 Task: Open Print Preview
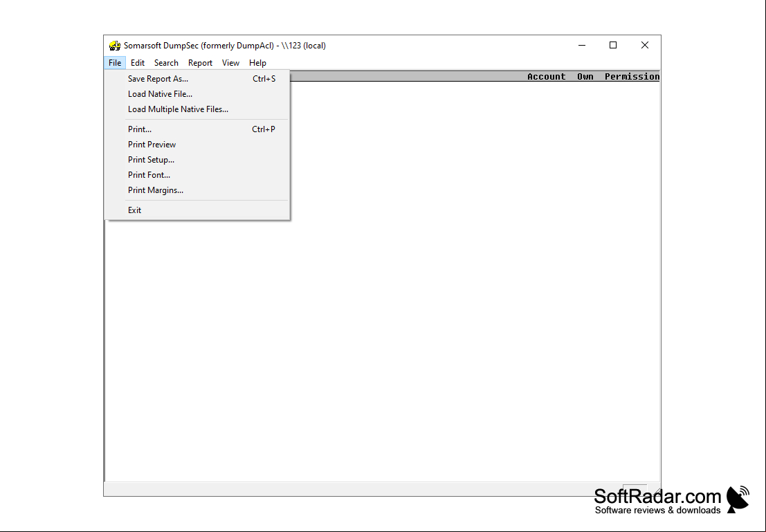[x=197, y=144]
